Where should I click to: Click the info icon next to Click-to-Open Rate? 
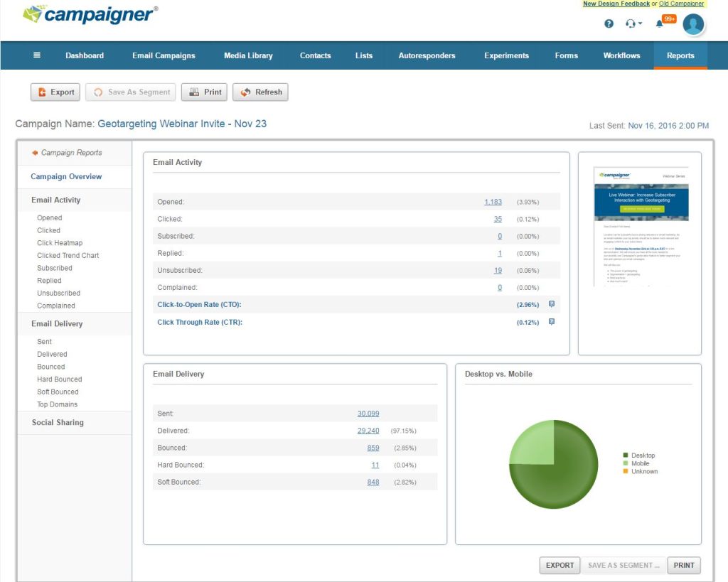pyautogui.click(x=550, y=304)
